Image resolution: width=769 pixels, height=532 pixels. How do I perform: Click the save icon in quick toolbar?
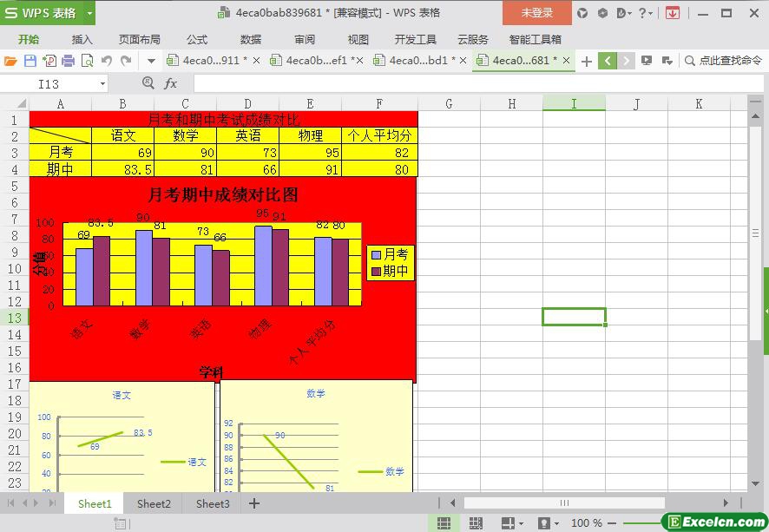click(30, 61)
